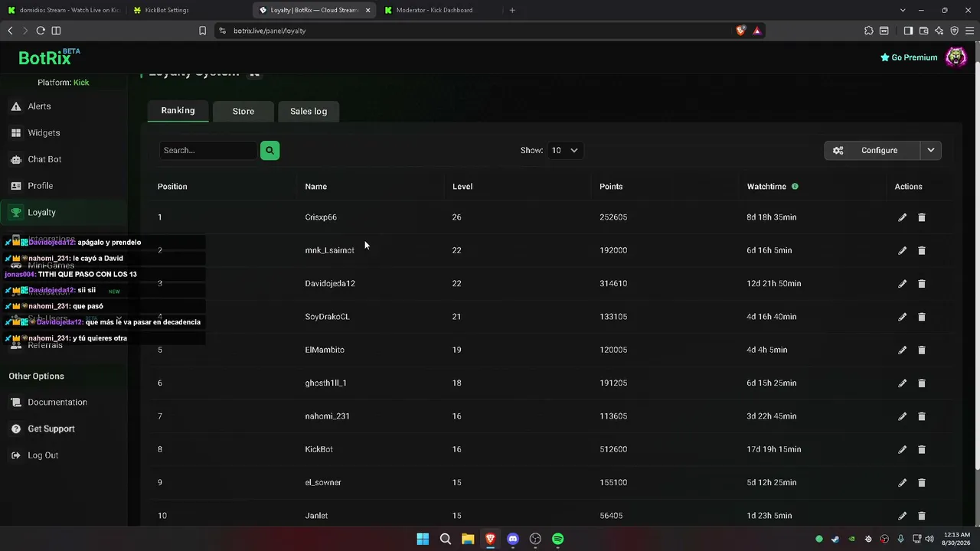Viewport: 980px width, 551px height.
Task: Delete el_sowner's ranking row
Action: [x=921, y=482]
